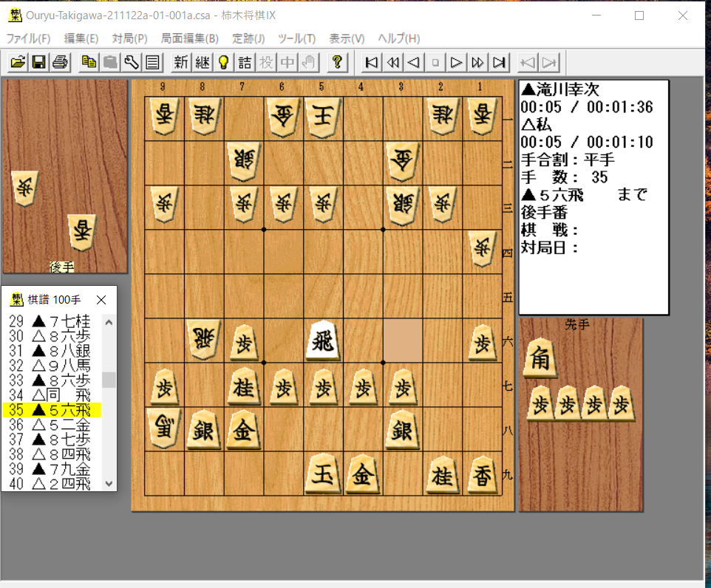711x588 pixels.
Task: Select move 39 ▲7九金
Action: point(52,469)
